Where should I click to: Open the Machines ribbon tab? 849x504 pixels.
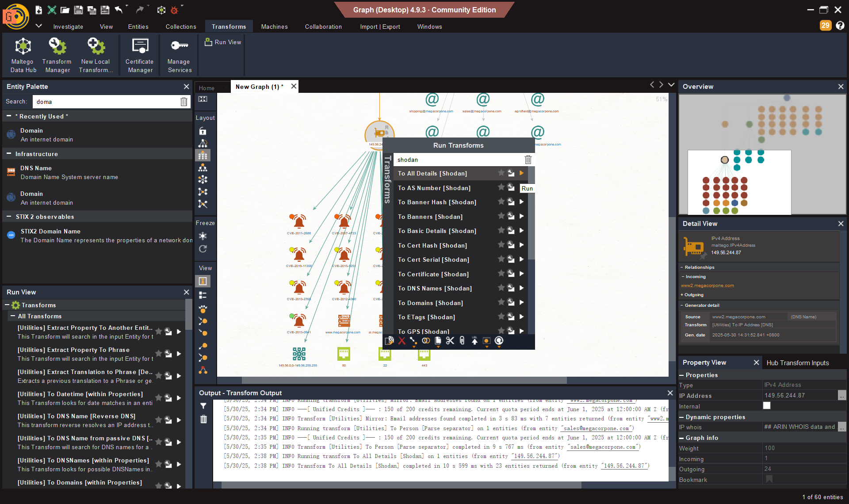tap(274, 27)
